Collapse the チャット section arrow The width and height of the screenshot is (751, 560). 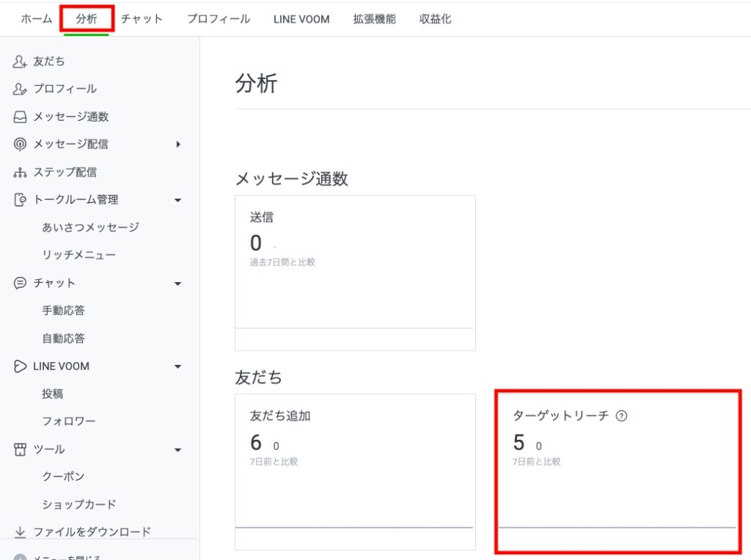pyautogui.click(x=177, y=284)
